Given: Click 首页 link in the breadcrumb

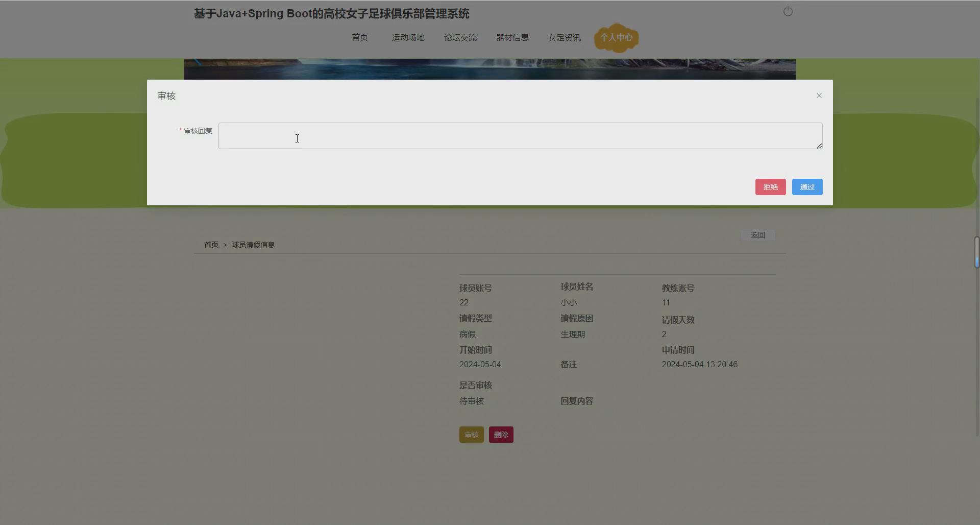Looking at the screenshot, I should coord(211,244).
